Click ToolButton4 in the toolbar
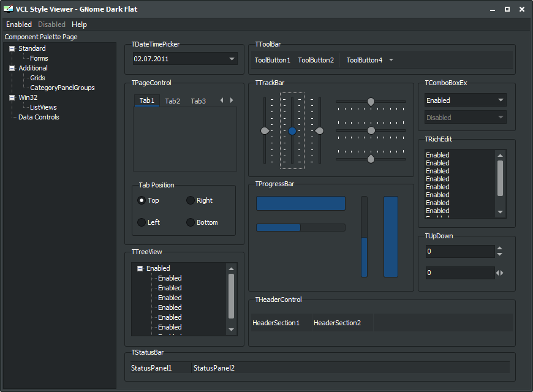Screen dimensions: 533x392 tap(365, 60)
